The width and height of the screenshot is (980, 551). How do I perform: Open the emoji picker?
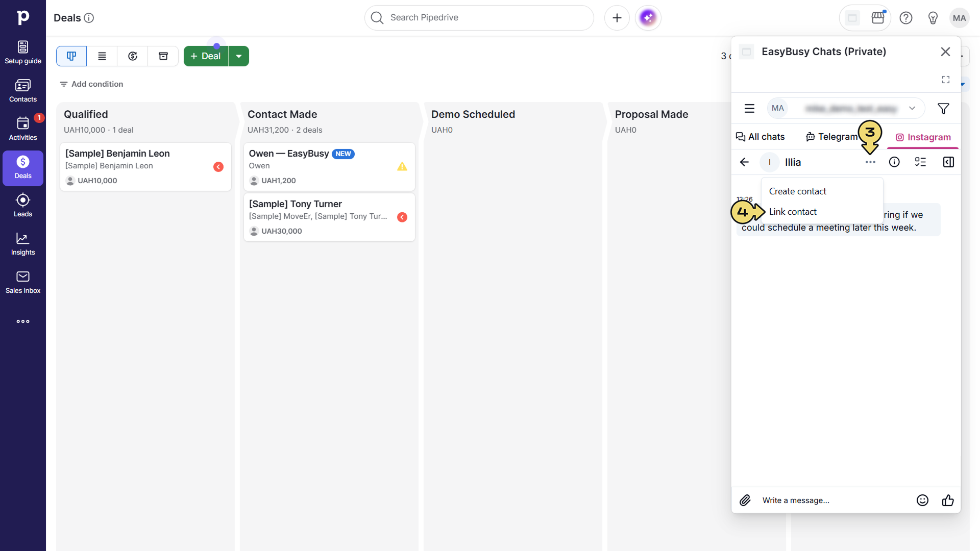pyautogui.click(x=922, y=500)
